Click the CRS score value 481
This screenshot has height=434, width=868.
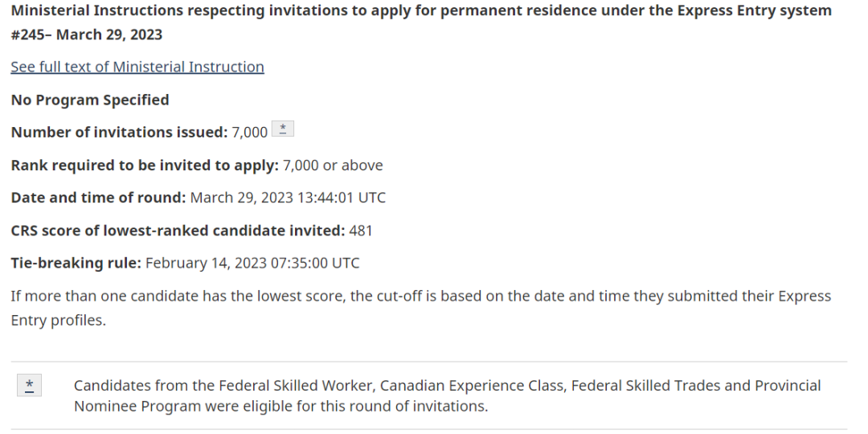point(361,231)
